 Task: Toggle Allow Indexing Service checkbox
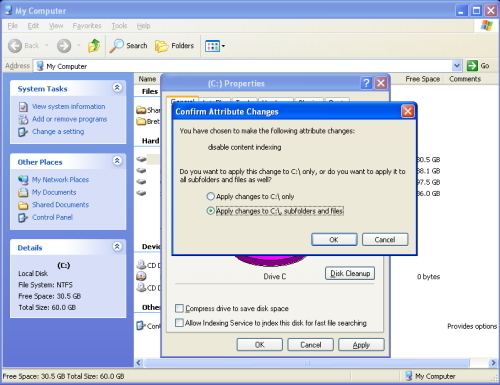click(179, 323)
